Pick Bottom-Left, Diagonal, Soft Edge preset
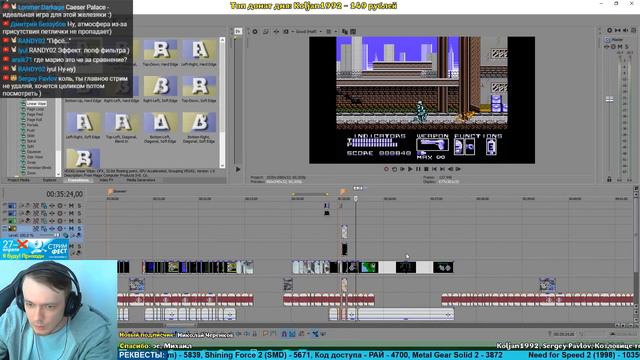 (x=160, y=127)
